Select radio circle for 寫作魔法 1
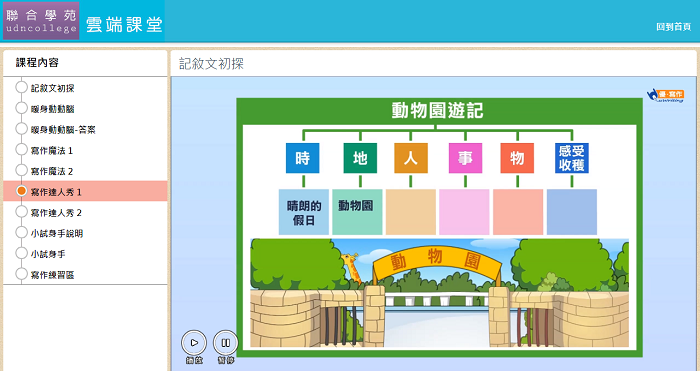Viewport: 700px width, 371px height. (x=21, y=150)
